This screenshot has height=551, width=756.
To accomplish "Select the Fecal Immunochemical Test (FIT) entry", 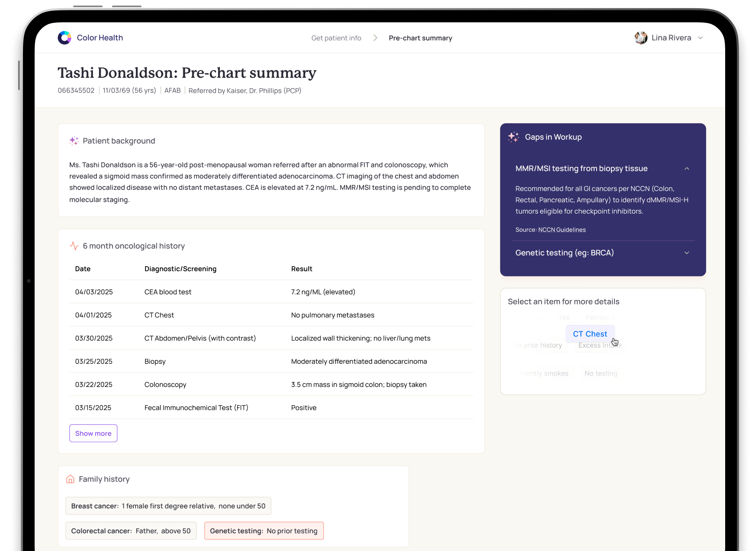I will 196,407.
